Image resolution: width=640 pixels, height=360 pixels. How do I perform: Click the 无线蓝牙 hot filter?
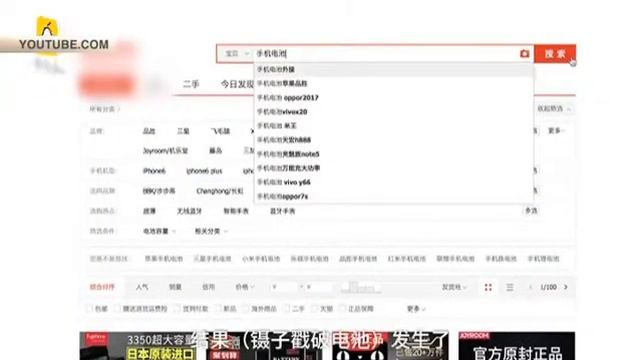point(189,211)
